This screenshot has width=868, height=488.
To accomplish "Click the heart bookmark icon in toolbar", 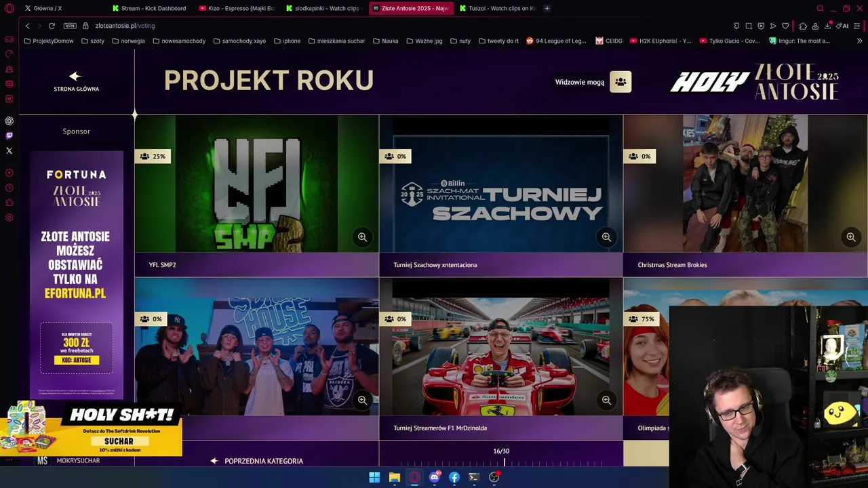I will pos(785,26).
